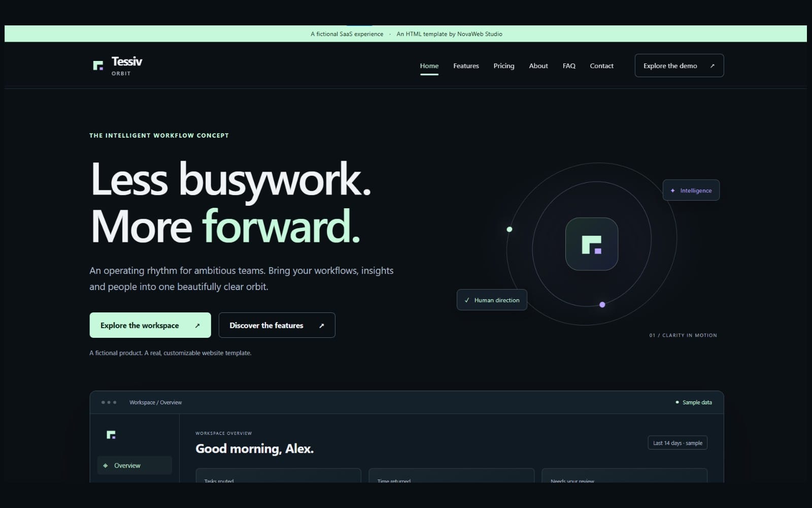Screen dimensions: 812x508
Task: Click the three window dots in the mockup header
Action: point(109,402)
